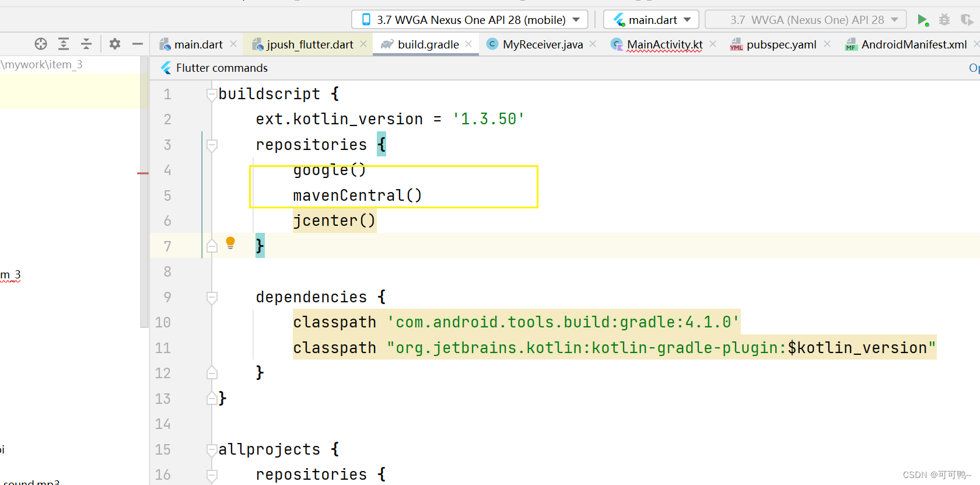Collapse the dependencies block on line 9
This screenshot has width=980, height=485.
tap(212, 297)
